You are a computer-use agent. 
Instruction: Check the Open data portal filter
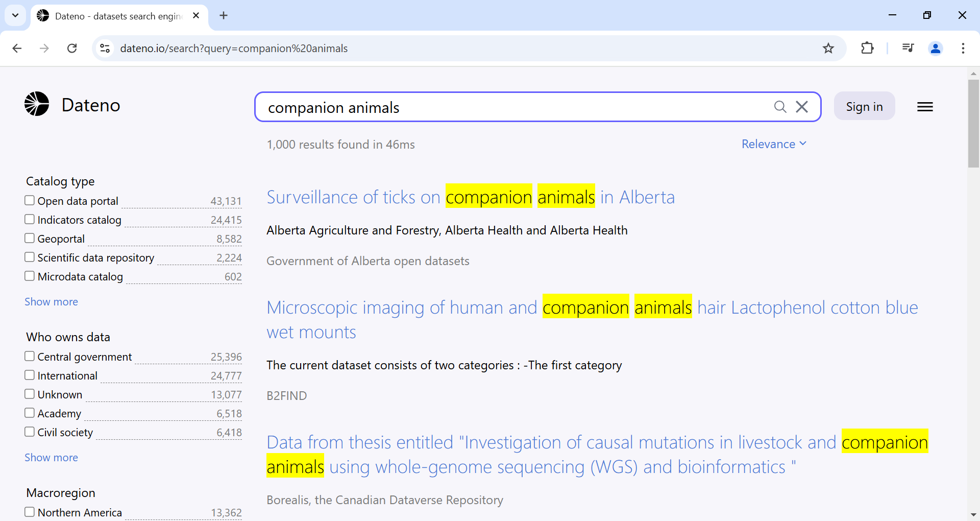pyautogui.click(x=30, y=201)
